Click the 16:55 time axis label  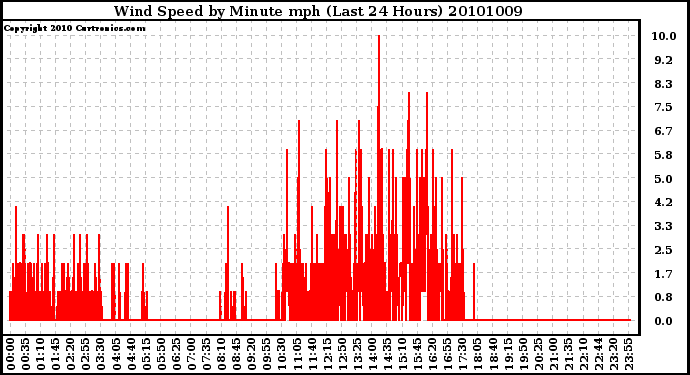click(x=447, y=355)
